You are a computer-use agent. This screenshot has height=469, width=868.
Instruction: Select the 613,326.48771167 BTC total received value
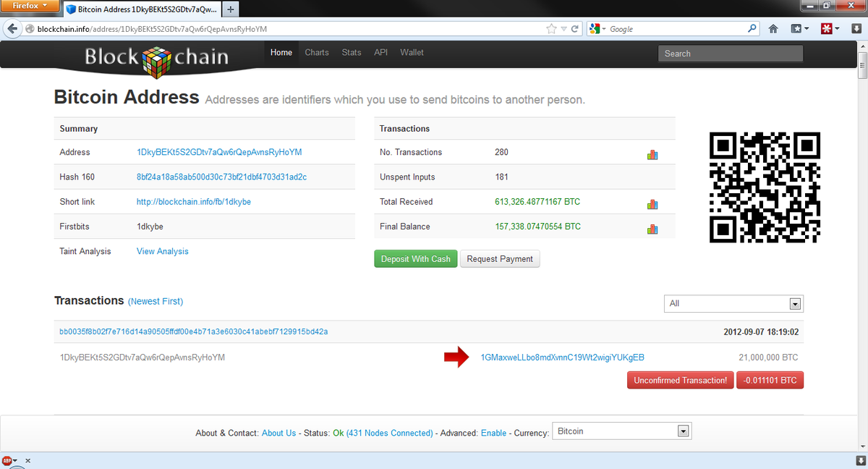(538, 202)
